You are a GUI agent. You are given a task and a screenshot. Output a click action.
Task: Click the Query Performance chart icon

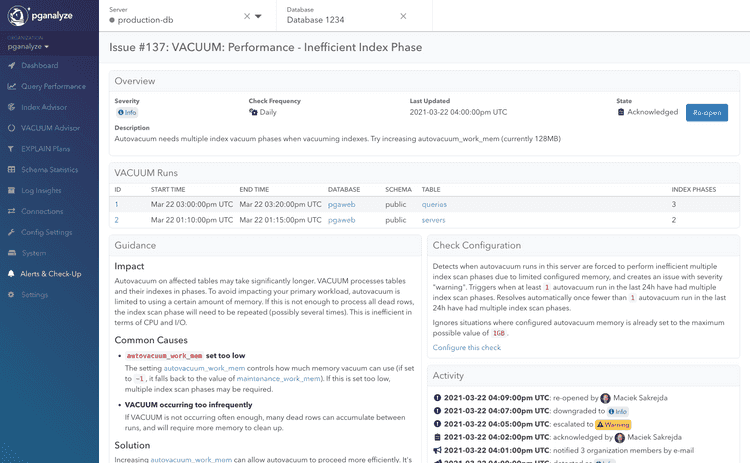click(11, 86)
